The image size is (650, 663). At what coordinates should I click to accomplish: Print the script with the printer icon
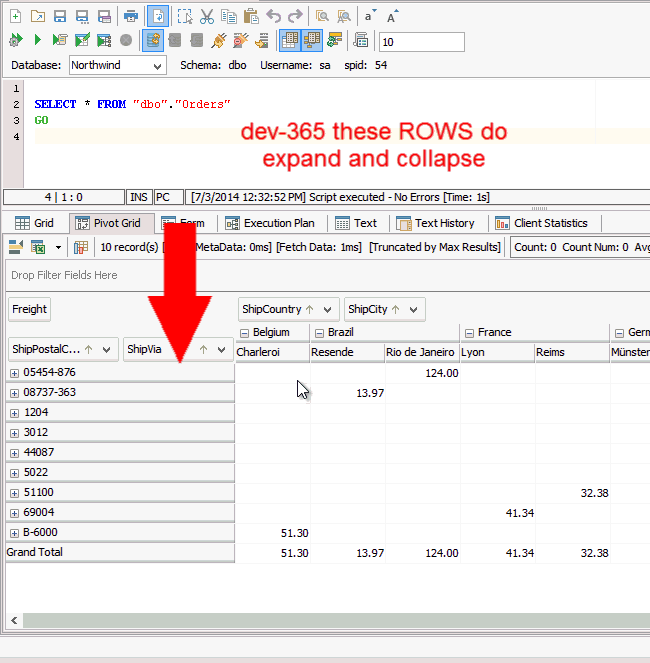pyautogui.click(x=131, y=16)
